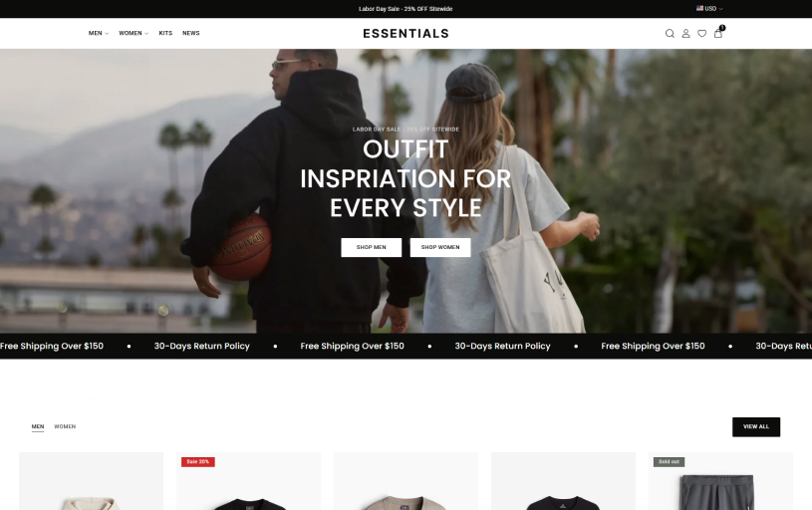Click the ESSENTIALS logo
This screenshot has width=812, height=510.
coord(406,34)
